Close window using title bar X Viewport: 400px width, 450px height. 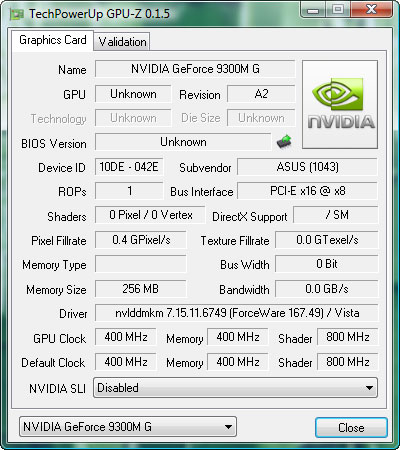coord(371,9)
